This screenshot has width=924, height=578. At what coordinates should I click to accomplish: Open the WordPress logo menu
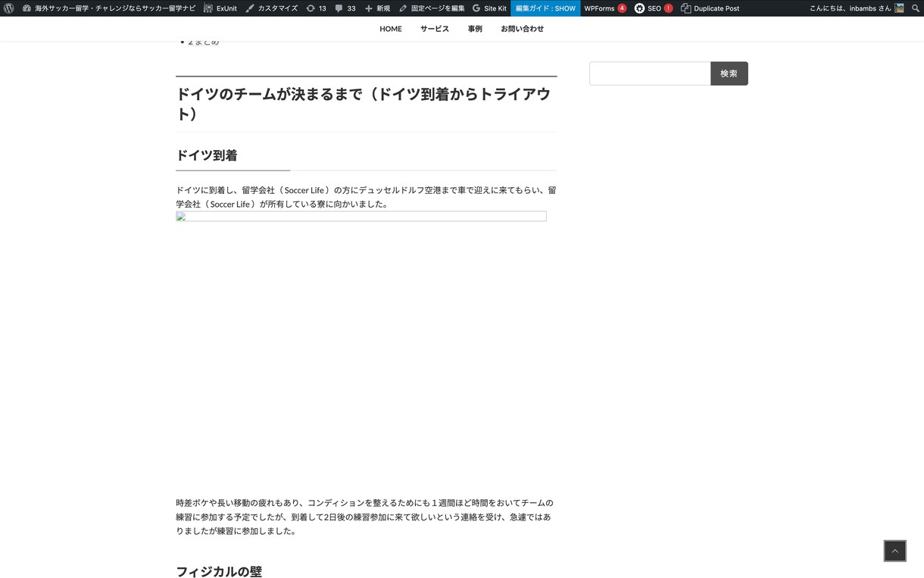[x=9, y=8]
